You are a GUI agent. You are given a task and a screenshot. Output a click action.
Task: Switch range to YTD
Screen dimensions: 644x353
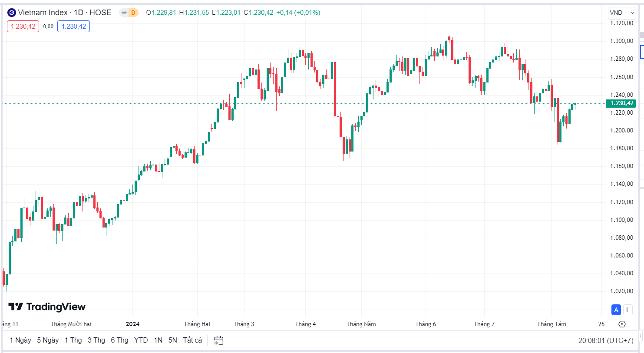point(141,340)
